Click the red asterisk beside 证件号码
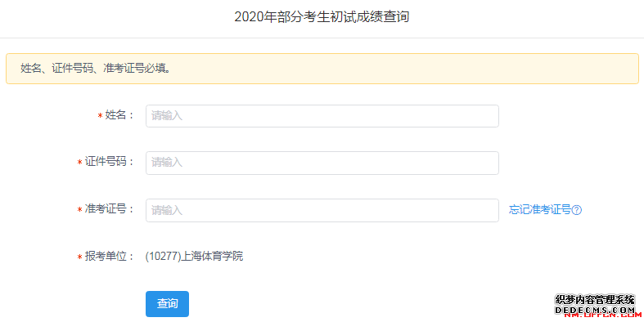This screenshot has height=322, width=644. pos(79,163)
